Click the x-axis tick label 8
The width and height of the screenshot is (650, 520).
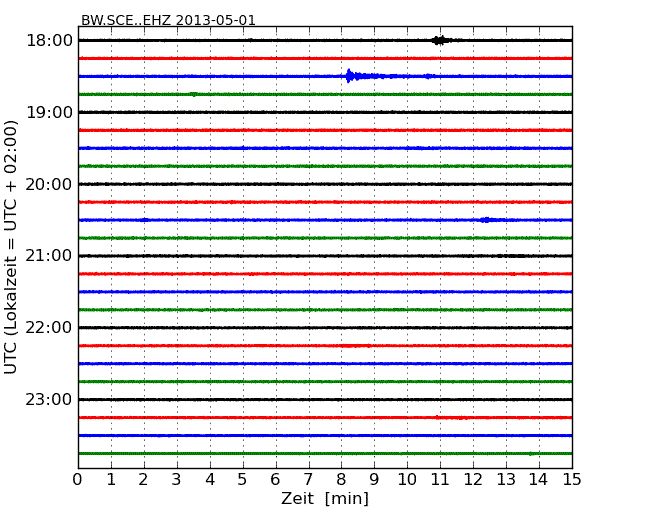pos(341,480)
